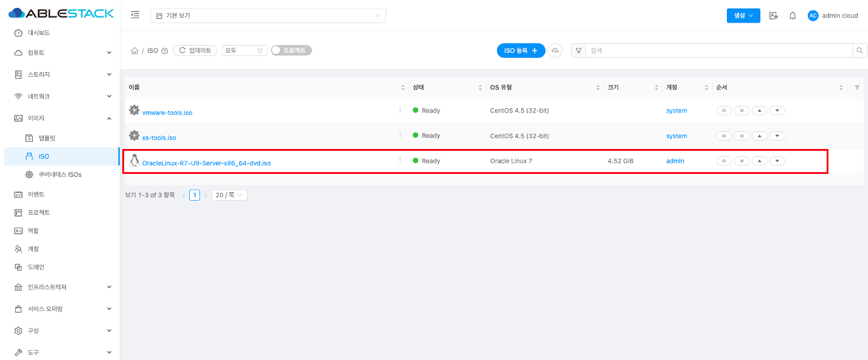Viewport: 868px width, 360px height.
Task: Expand the 스토리지 sidebar menu
Action: [x=61, y=75]
